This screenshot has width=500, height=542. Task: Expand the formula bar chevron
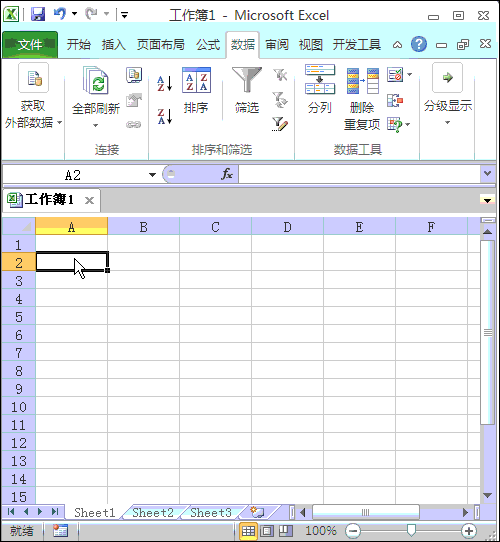point(488,174)
